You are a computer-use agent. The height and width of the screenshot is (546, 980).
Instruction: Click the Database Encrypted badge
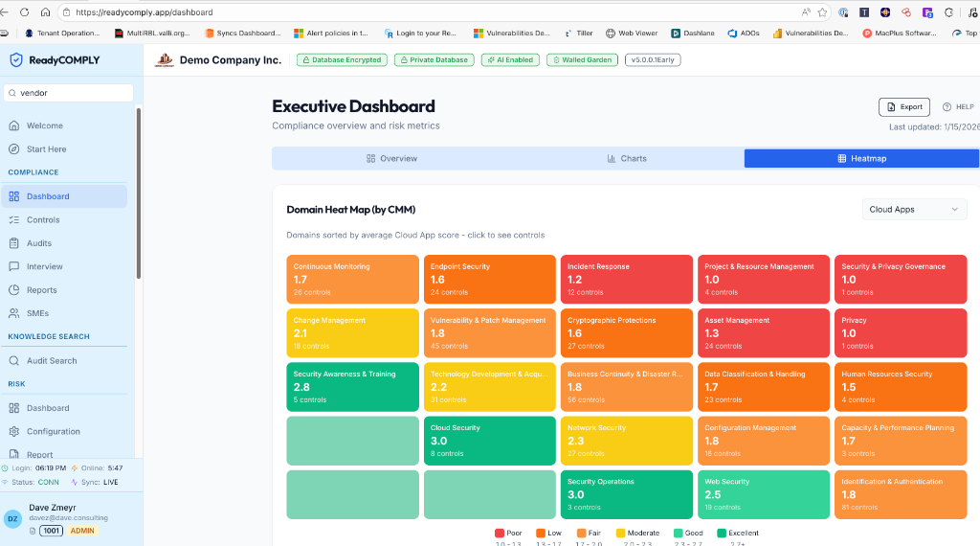click(342, 60)
